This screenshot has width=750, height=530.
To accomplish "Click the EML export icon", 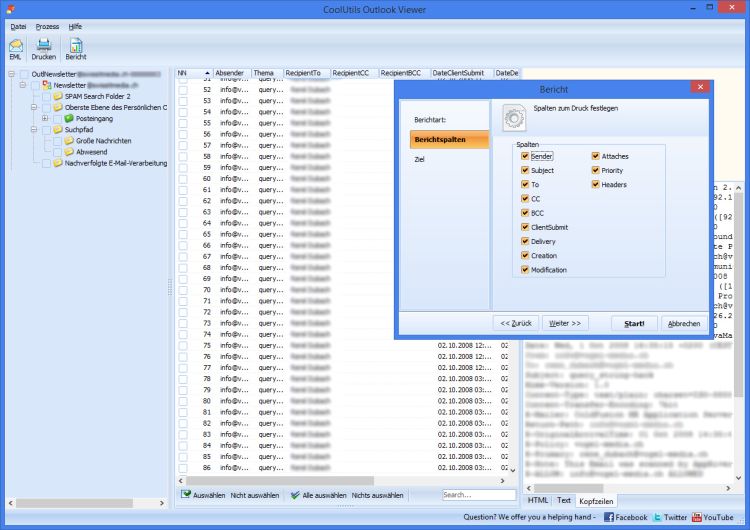I will (15, 44).
